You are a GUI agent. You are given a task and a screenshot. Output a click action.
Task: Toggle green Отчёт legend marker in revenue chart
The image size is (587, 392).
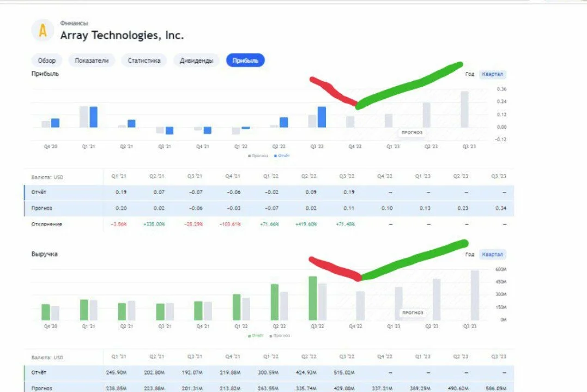click(256, 335)
